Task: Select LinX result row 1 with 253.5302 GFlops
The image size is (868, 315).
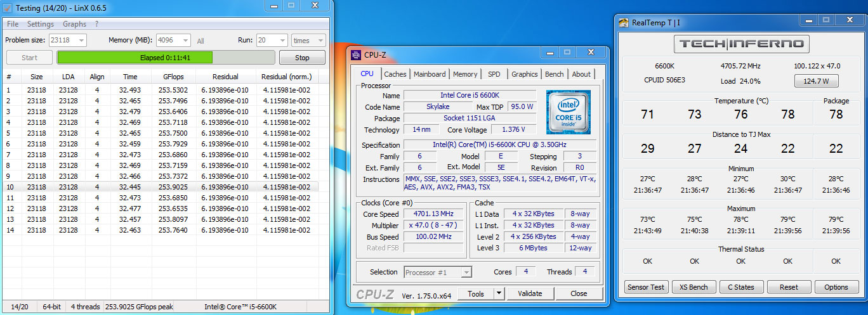Action: point(161,90)
